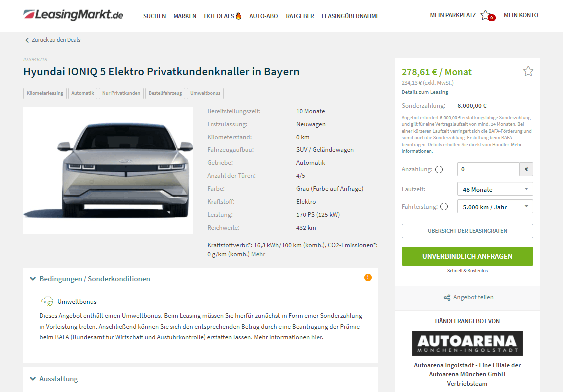Viewport: 563px width, 392px height.
Task: Open the Hyundai IONIQ 5 car image
Action: tap(108, 171)
